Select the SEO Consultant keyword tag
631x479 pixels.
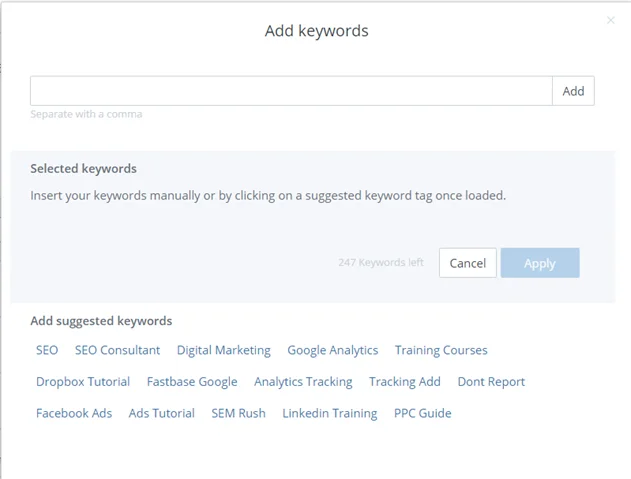pyautogui.click(x=118, y=350)
